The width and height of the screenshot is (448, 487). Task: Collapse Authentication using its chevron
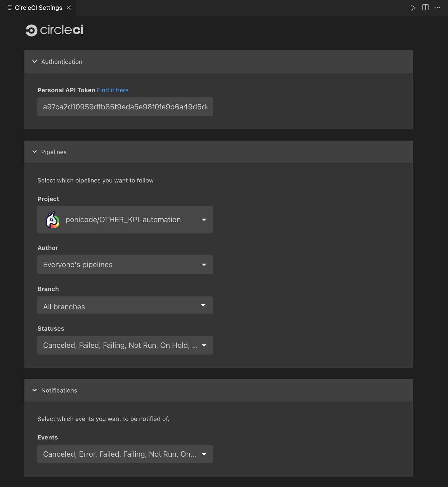tap(35, 62)
